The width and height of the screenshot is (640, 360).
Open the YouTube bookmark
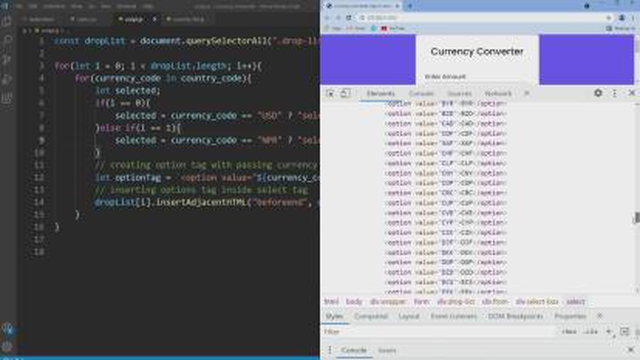(393, 28)
